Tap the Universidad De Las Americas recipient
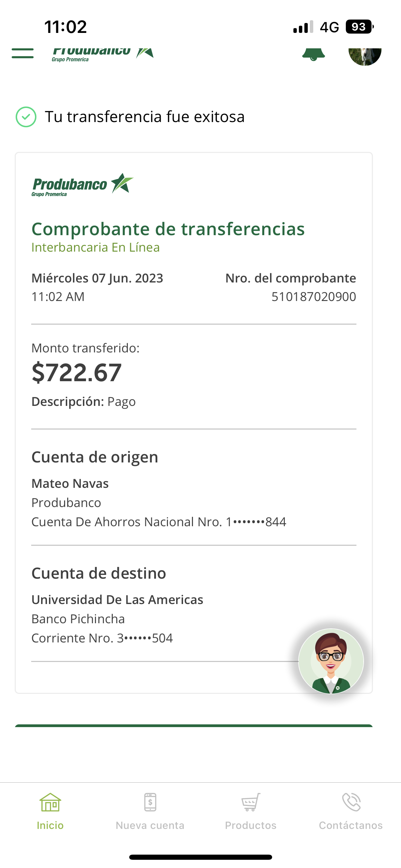The width and height of the screenshot is (401, 868). pos(117,600)
